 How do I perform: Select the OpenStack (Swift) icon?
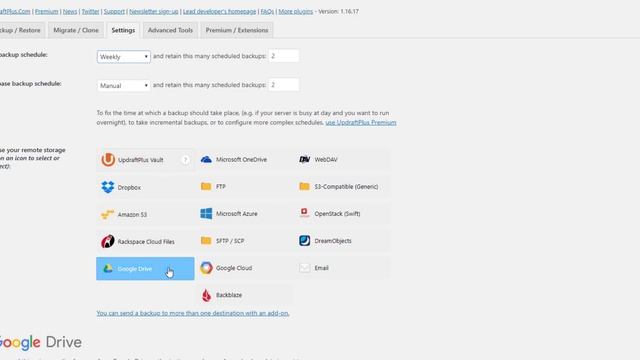click(304, 213)
